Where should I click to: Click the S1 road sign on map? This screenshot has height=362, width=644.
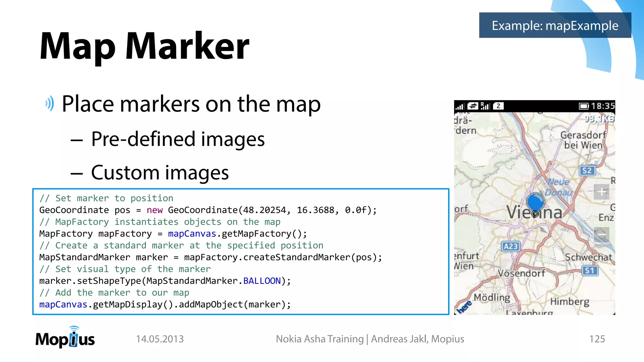click(x=590, y=271)
